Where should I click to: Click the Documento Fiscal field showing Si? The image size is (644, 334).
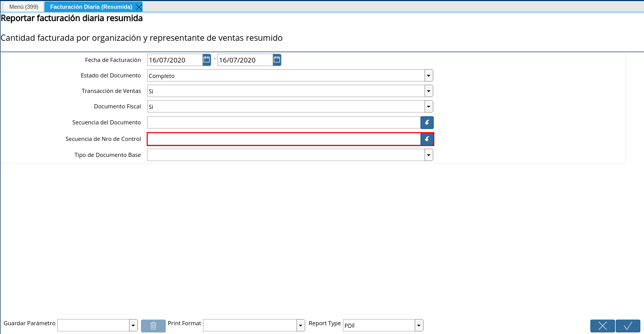286,107
